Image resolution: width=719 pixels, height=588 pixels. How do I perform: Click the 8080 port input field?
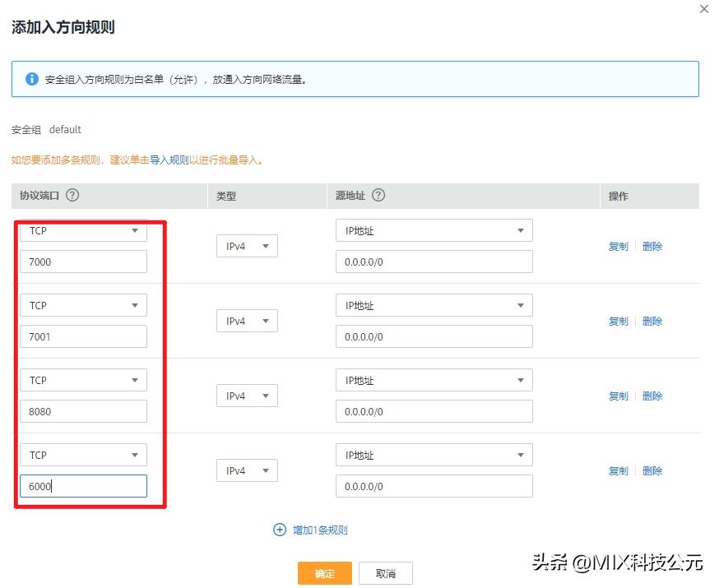[x=82, y=411]
